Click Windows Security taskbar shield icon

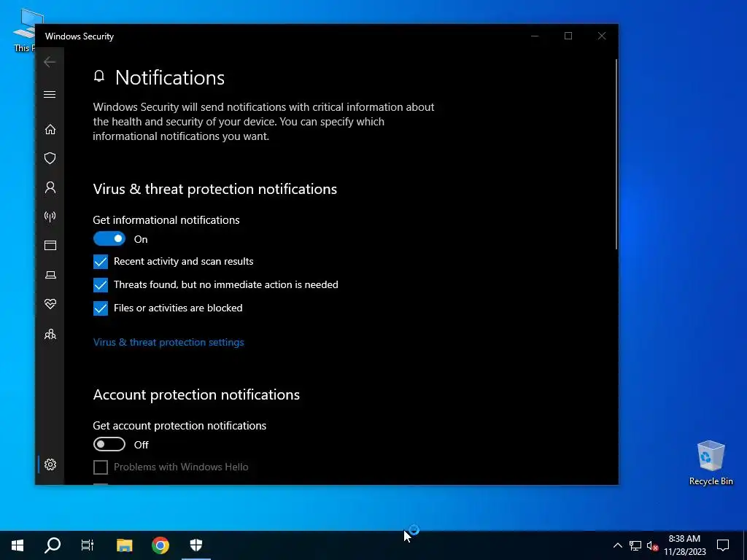click(196, 545)
